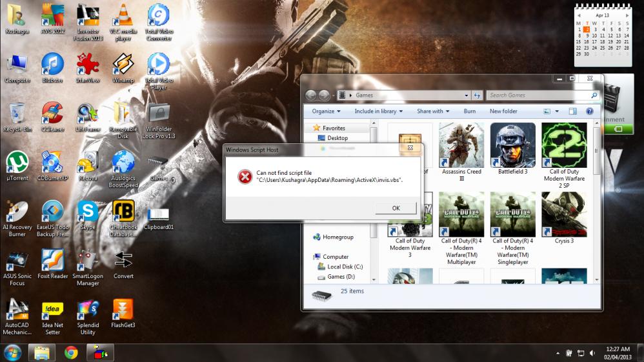Screen dimensions: 644x362
Task: Open Games (D:) drive in sidebar
Action: (x=341, y=277)
